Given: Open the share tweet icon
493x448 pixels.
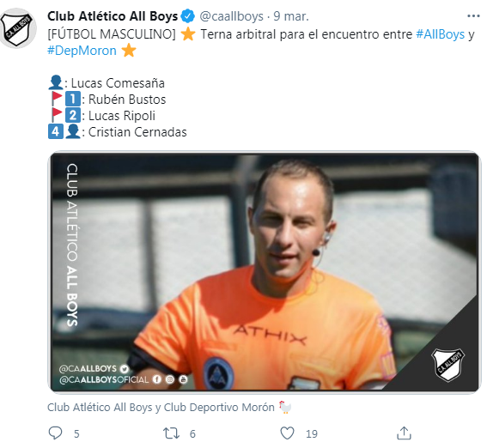Looking at the screenshot, I should [x=404, y=433].
